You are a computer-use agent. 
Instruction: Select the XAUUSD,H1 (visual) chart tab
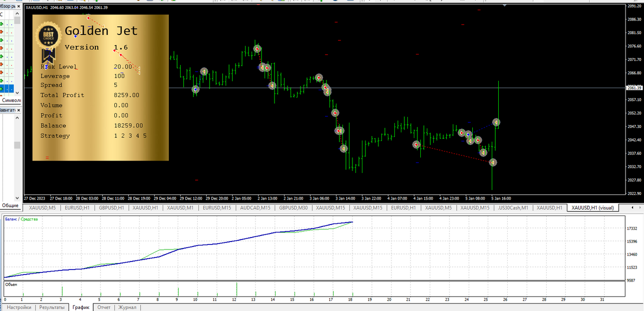click(592, 207)
